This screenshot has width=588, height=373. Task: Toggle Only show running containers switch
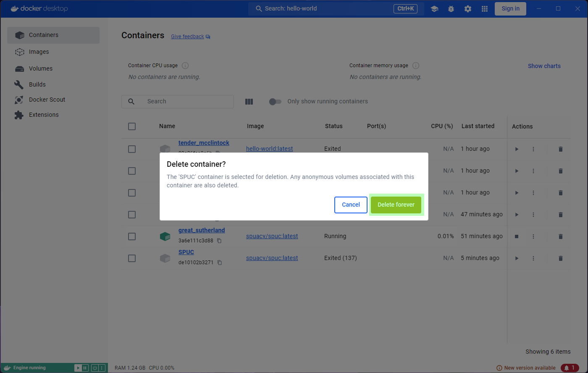click(275, 101)
